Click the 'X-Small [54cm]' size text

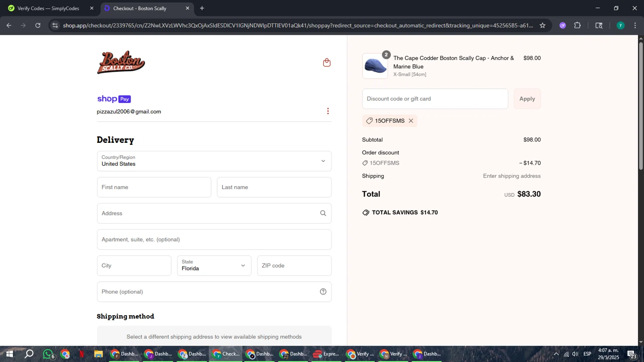point(410,75)
